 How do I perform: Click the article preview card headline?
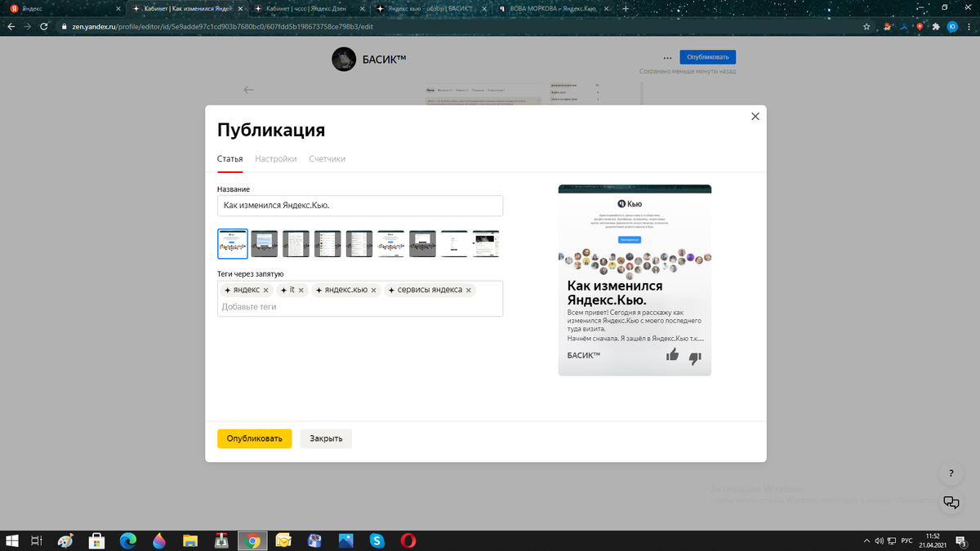coord(614,293)
